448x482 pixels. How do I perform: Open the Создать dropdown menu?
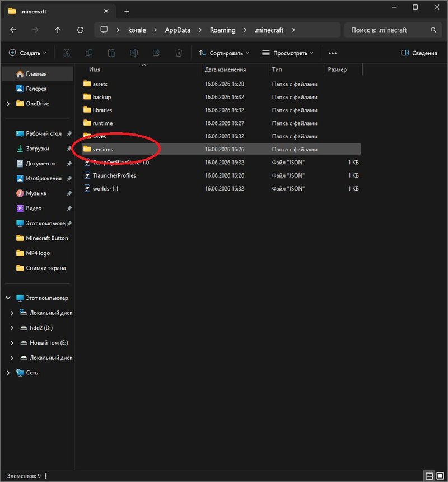point(27,53)
